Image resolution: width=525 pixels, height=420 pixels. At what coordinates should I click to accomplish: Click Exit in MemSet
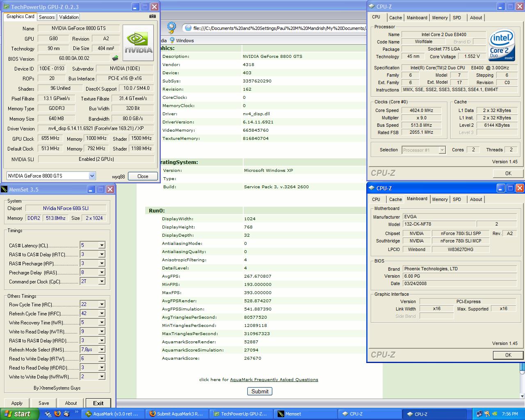click(98, 403)
